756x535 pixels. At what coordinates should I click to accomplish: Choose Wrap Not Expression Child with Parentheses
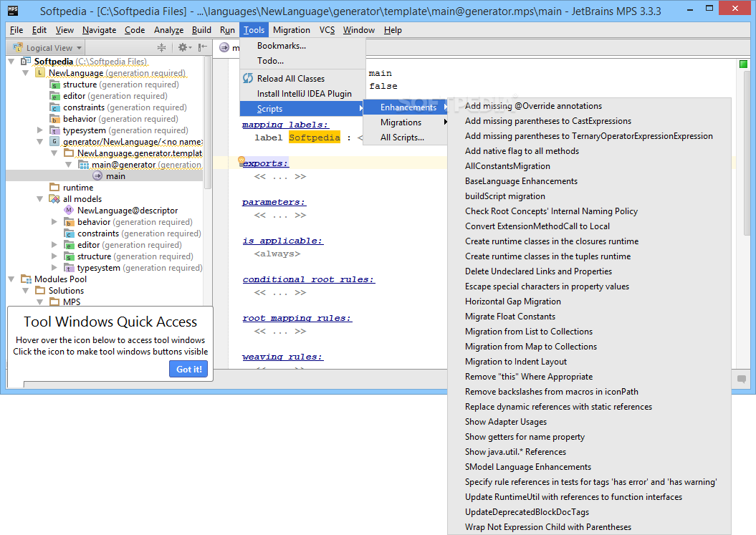pyautogui.click(x=589, y=527)
